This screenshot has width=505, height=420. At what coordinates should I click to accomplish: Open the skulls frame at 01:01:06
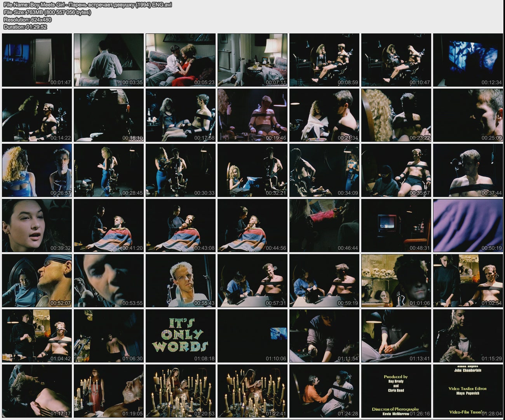point(396,281)
